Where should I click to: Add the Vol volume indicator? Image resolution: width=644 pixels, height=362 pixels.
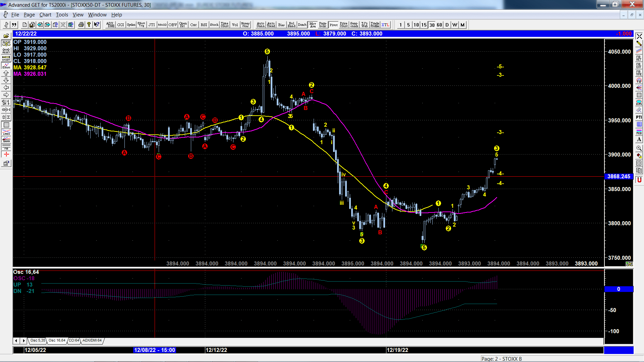[235, 25]
